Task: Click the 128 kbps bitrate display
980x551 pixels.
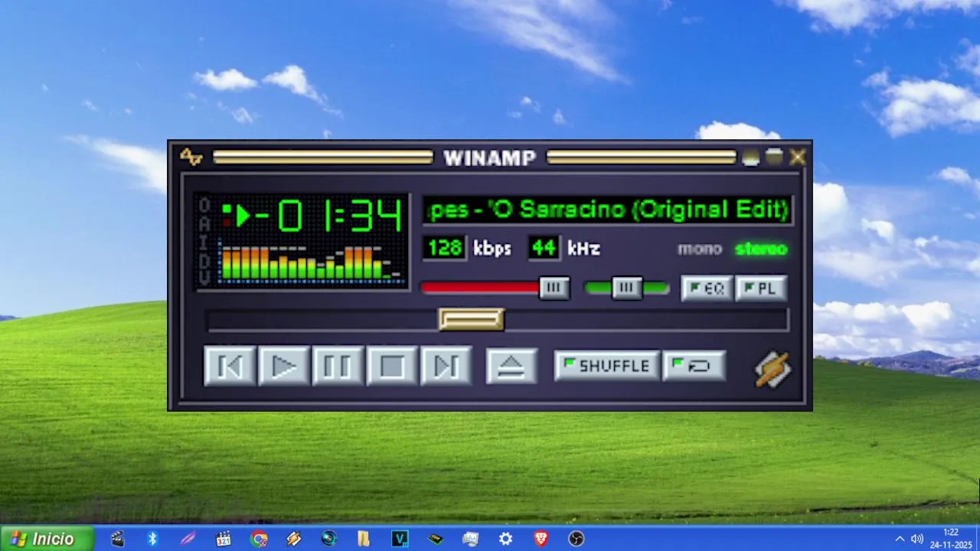Action: pyautogui.click(x=445, y=248)
